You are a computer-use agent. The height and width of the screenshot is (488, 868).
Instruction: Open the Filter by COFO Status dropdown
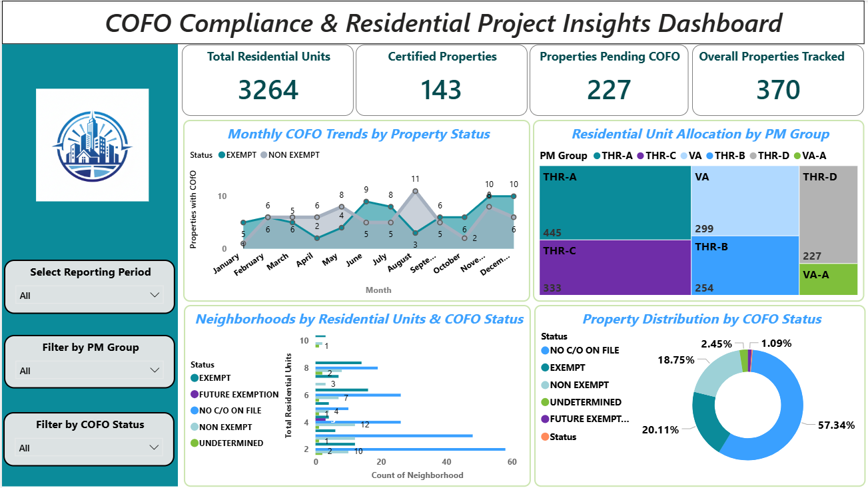tap(89, 447)
